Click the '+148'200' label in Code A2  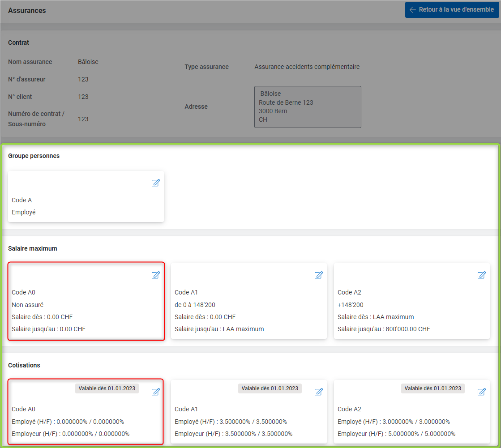[351, 305]
